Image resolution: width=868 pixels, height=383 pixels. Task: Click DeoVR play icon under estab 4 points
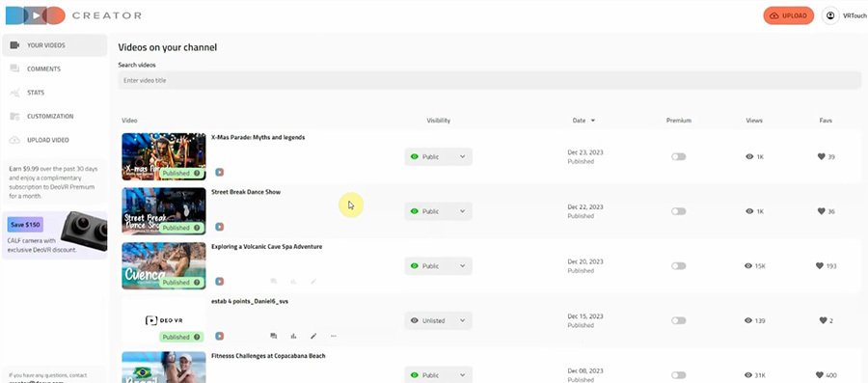[220, 336]
